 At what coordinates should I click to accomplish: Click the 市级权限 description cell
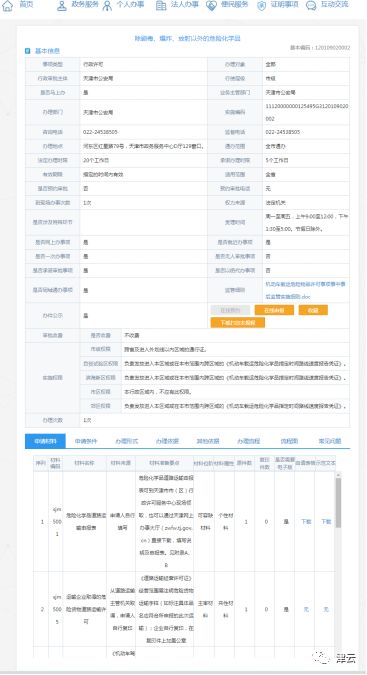[x=235, y=349]
